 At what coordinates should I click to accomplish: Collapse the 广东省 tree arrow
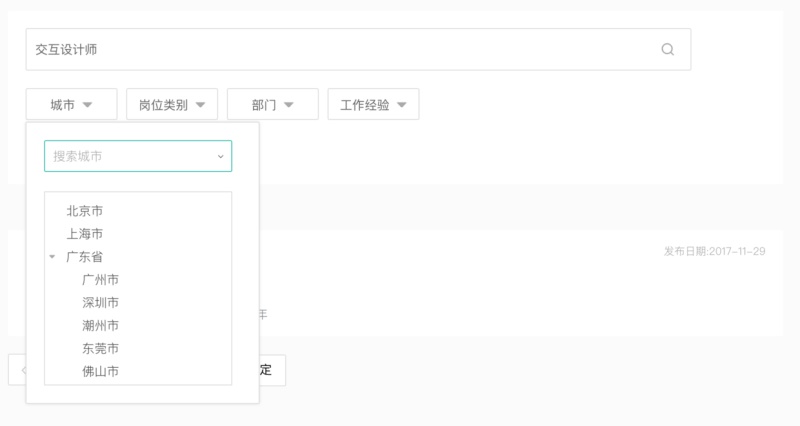52,257
